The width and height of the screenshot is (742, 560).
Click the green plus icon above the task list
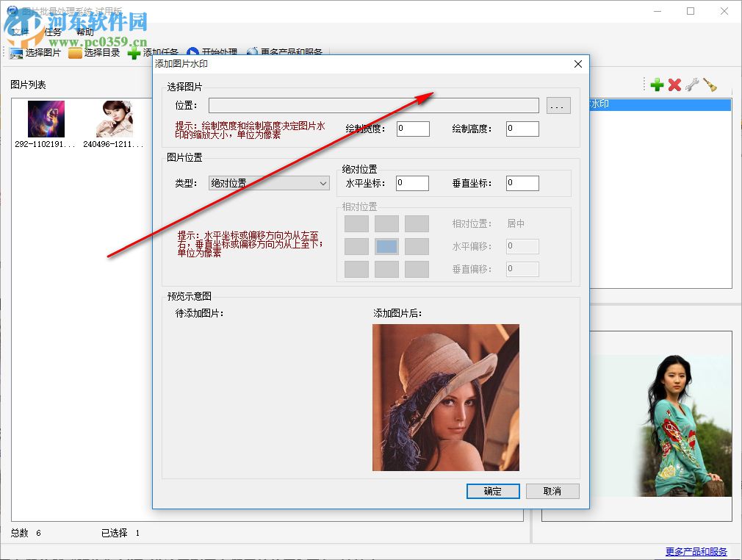pos(657,85)
